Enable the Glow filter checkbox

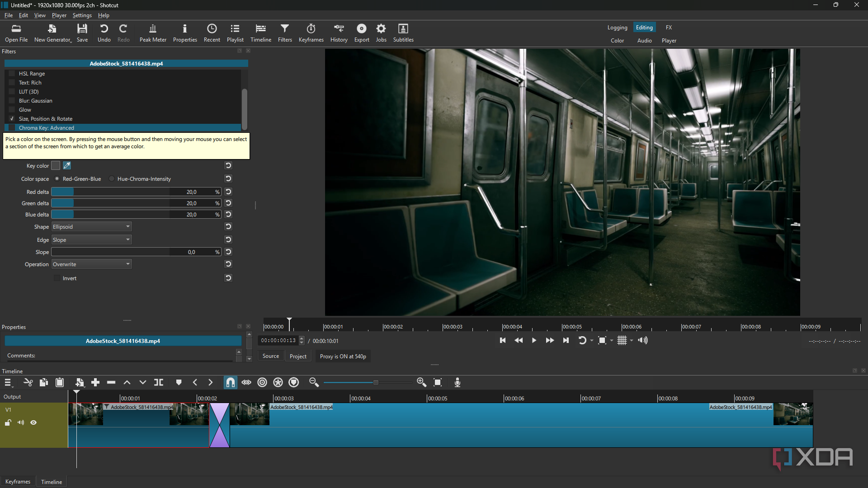12,110
